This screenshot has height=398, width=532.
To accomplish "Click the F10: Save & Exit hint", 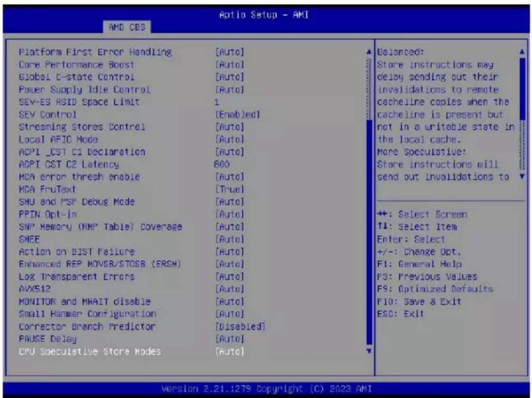I will [x=419, y=302].
